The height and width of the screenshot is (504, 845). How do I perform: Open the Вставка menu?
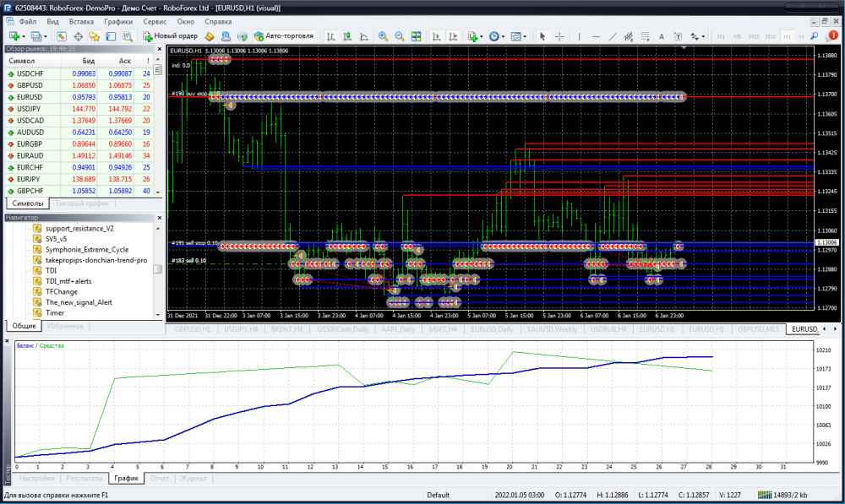pos(81,22)
